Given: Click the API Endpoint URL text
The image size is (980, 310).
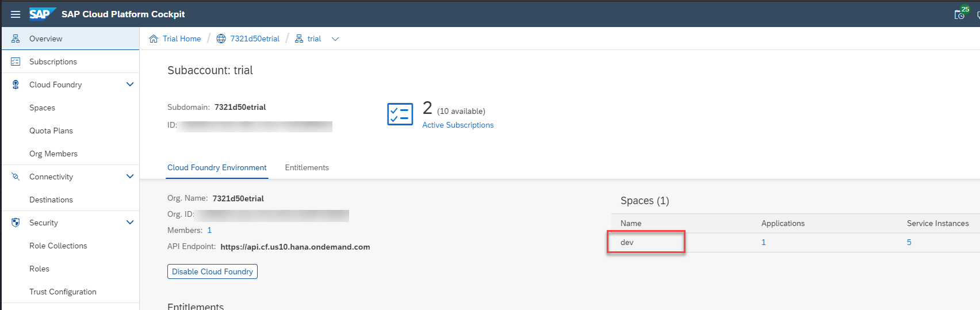Looking at the screenshot, I should pyautogui.click(x=295, y=247).
